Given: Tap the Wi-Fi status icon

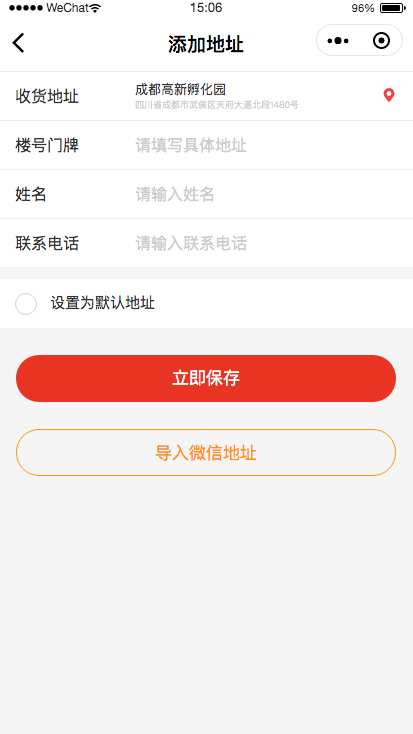Looking at the screenshot, I should coord(95,8).
